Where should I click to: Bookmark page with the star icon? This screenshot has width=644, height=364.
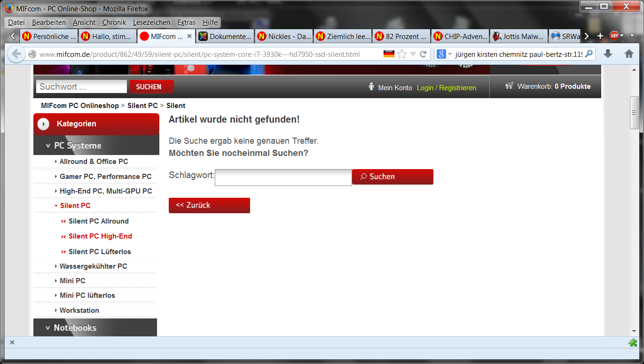coord(402,54)
